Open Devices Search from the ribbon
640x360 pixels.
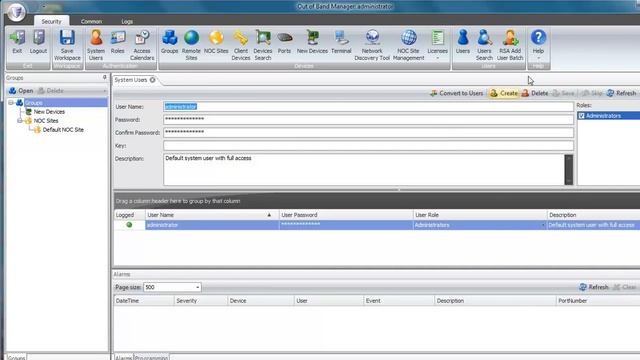[263, 46]
